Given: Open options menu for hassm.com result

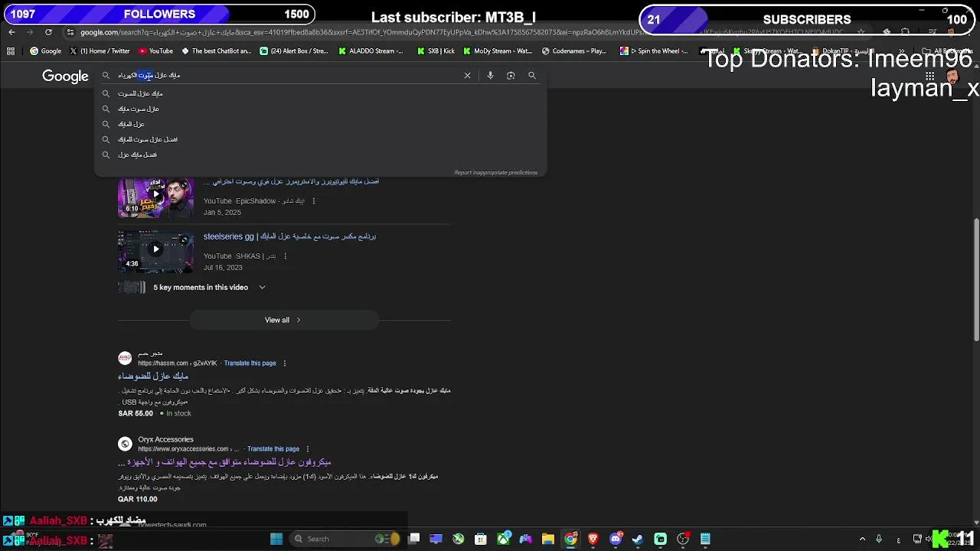Looking at the screenshot, I should (285, 364).
